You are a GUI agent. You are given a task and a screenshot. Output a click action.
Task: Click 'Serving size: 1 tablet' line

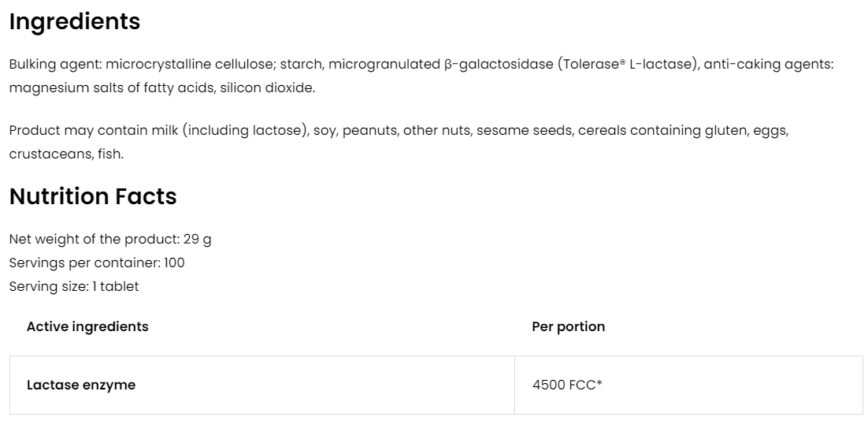74,286
